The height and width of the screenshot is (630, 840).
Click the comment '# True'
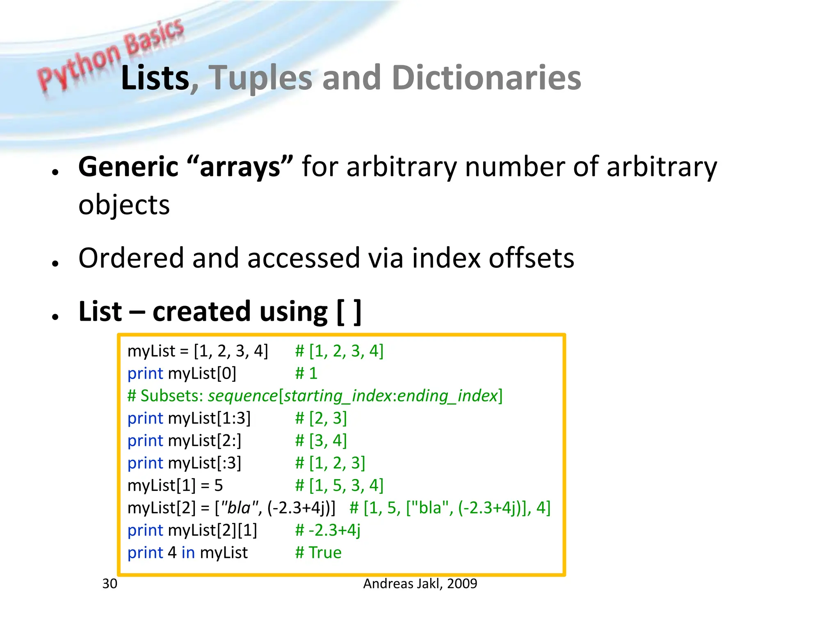[318, 553]
